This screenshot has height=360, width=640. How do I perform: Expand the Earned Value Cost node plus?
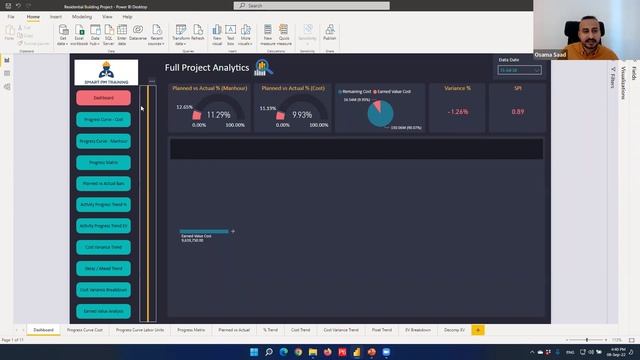(x=233, y=231)
